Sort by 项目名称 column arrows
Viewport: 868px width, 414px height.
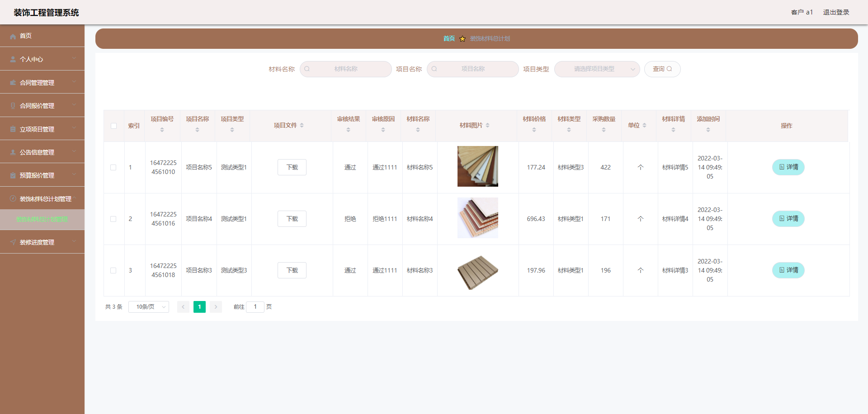197,130
